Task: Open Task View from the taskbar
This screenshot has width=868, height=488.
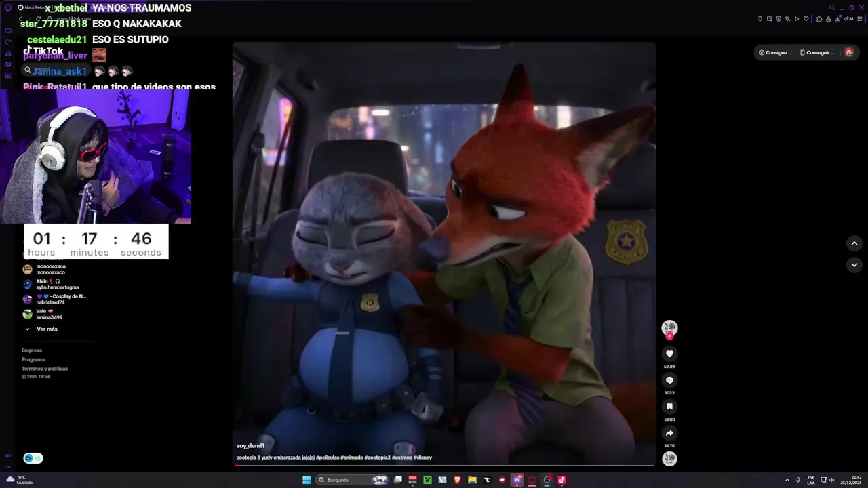Action: (398, 480)
